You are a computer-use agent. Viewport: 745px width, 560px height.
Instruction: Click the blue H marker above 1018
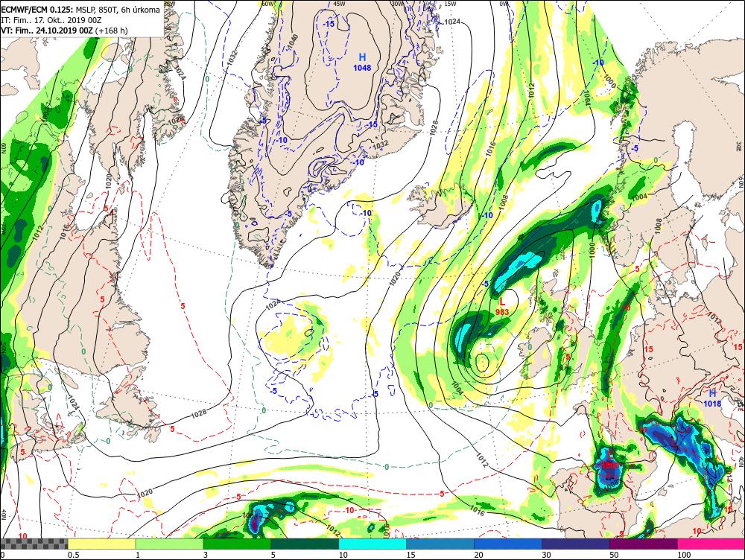click(x=712, y=392)
